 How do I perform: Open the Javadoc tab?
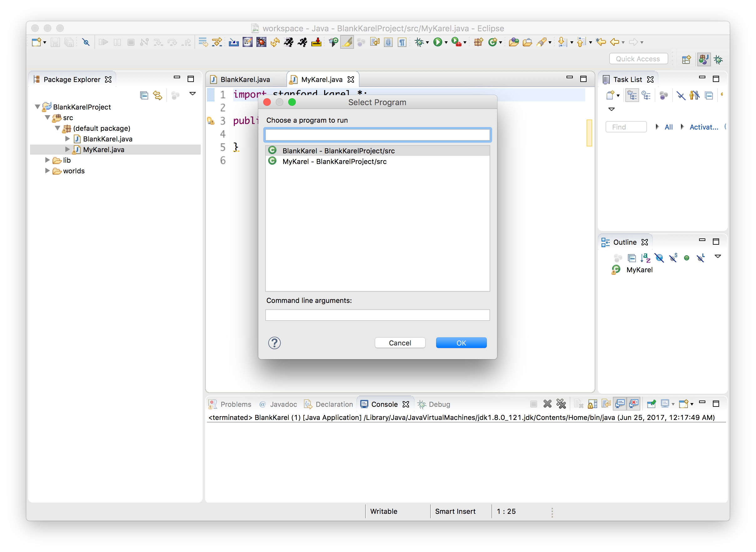(278, 404)
